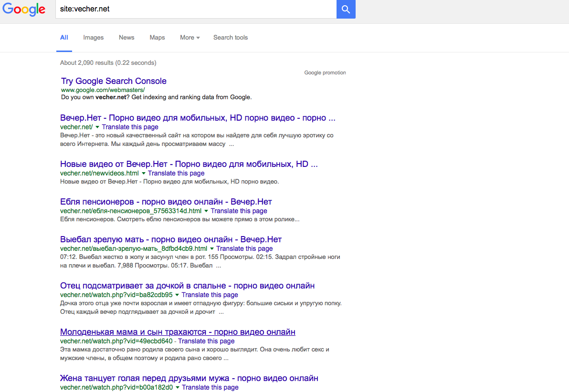Open Try Google Search Console link
This screenshot has width=569, height=392.
point(114,81)
